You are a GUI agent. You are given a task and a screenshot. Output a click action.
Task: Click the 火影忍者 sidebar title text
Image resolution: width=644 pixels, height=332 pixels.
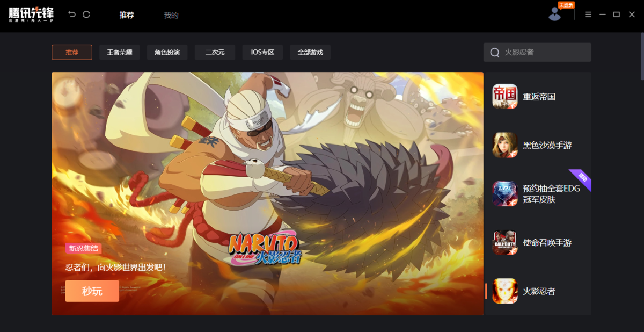pos(539,291)
